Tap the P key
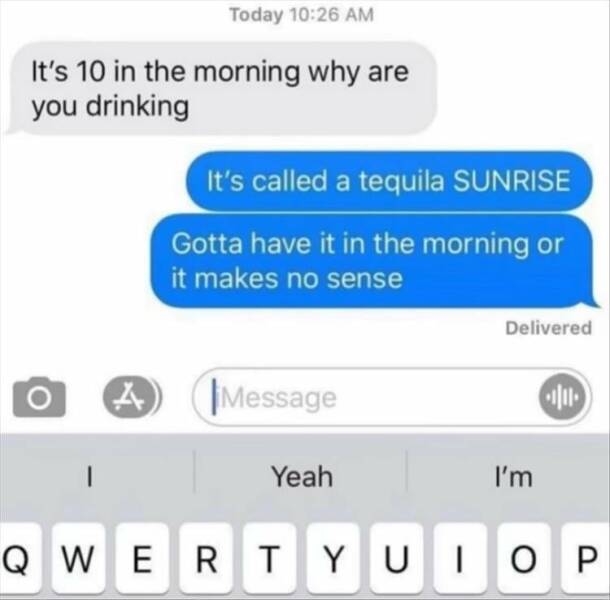 pyautogui.click(x=586, y=560)
